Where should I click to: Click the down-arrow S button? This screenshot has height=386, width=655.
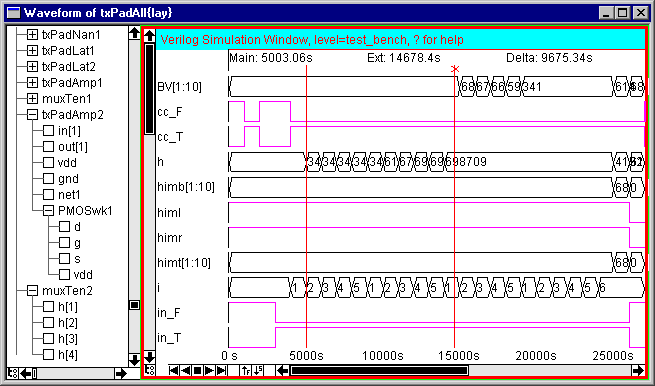point(258,370)
